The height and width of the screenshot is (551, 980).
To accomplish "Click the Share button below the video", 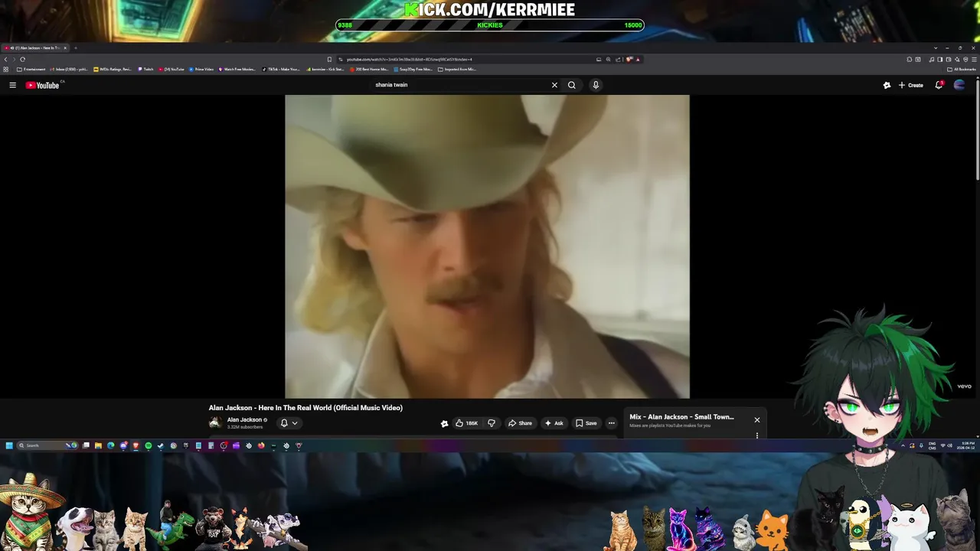I will pyautogui.click(x=520, y=423).
